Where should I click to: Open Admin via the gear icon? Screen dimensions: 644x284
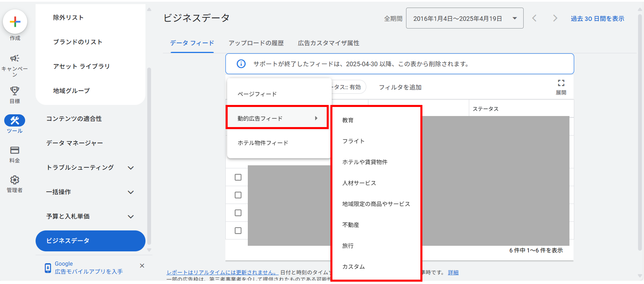tap(15, 180)
